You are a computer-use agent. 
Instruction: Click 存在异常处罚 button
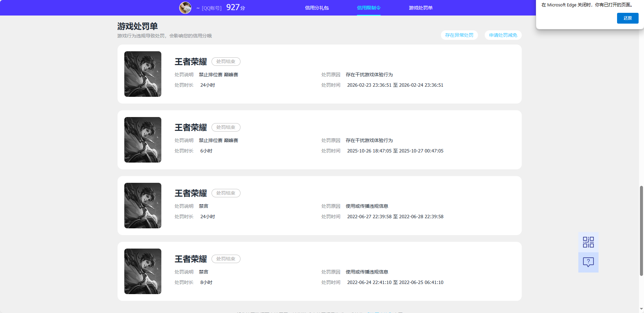coord(459,35)
